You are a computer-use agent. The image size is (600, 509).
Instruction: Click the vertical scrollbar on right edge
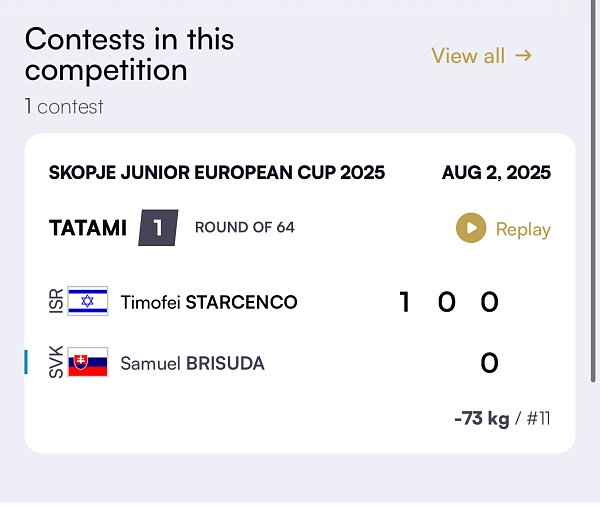point(593,191)
